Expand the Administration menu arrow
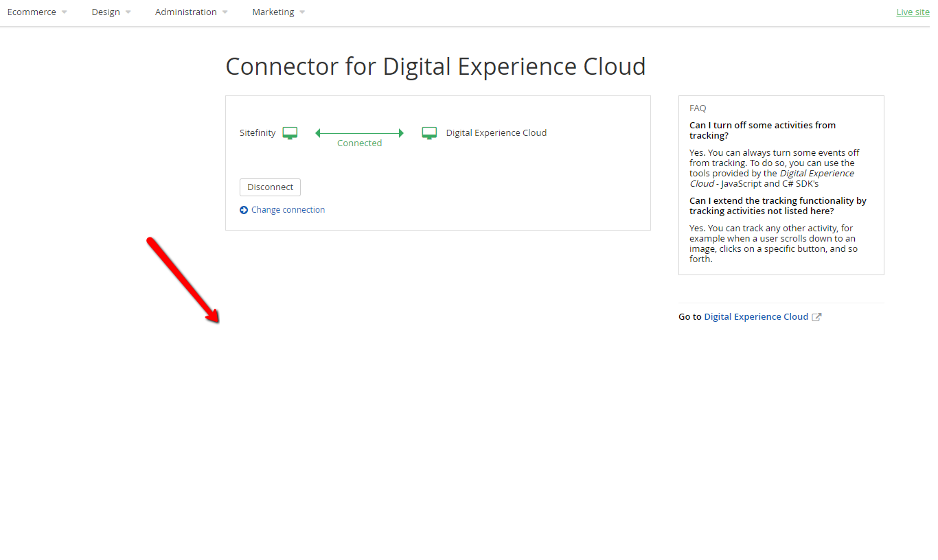The width and height of the screenshot is (938, 560). tap(225, 12)
